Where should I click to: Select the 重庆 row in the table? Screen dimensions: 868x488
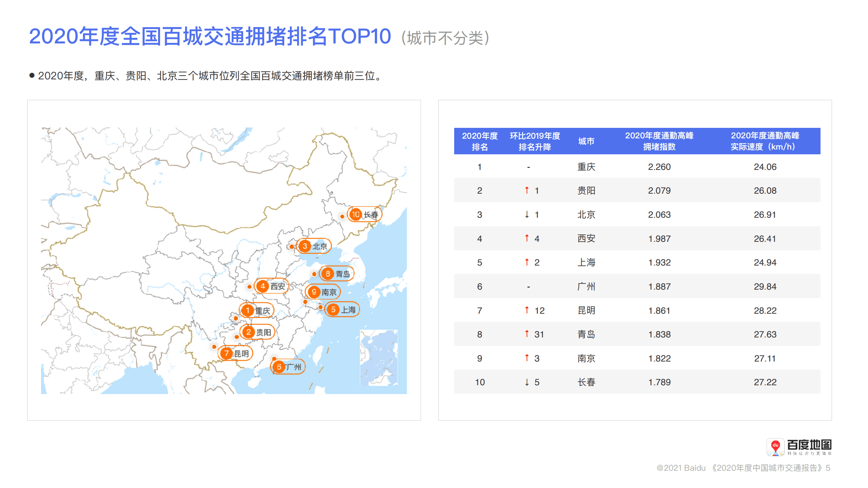(x=586, y=167)
